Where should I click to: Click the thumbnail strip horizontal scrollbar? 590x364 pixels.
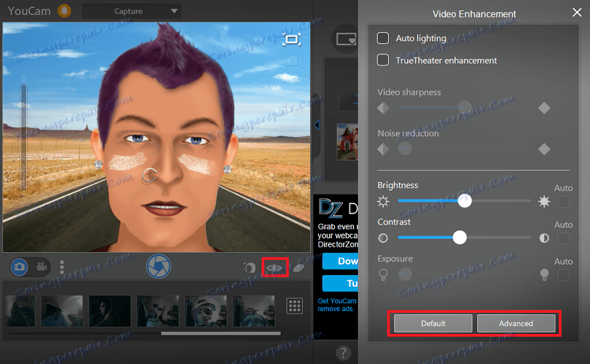point(220,333)
